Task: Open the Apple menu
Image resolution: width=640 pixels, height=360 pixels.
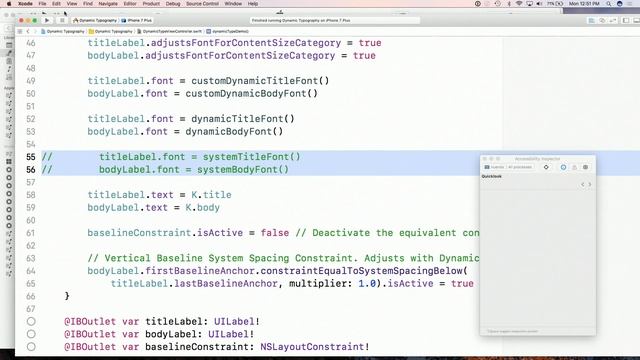Action: click(8, 4)
